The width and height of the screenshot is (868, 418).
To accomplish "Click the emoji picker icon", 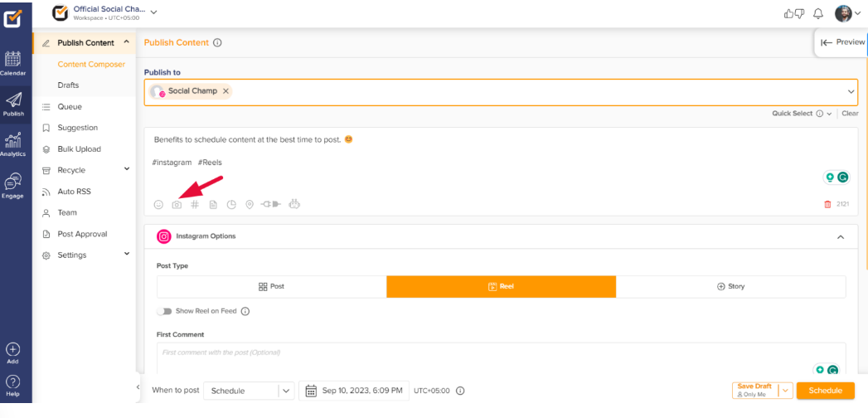I will (x=158, y=205).
